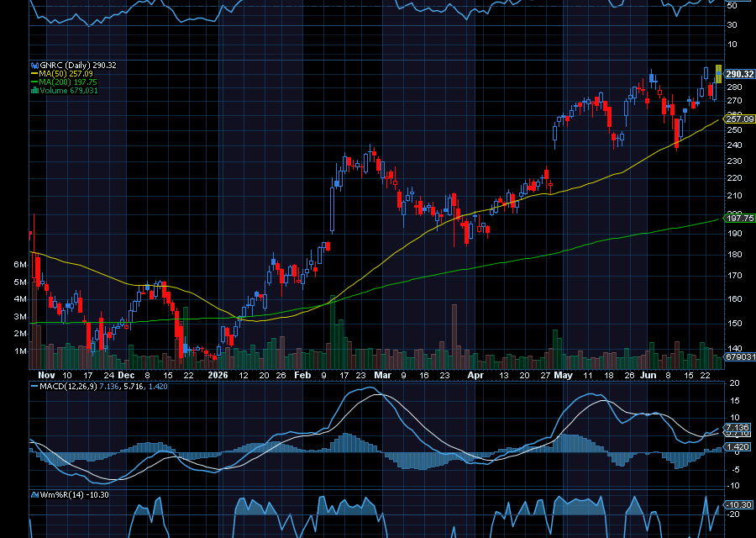This screenshot has height=538, width=756.
Task: Click the '3M' label on the volume scale
Action: point(20,317)
